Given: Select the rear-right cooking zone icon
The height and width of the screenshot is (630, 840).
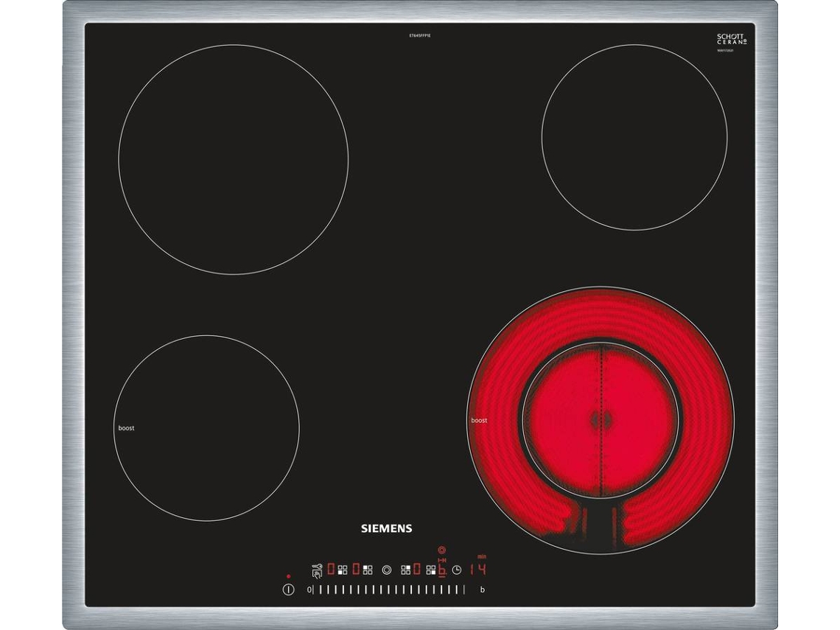Looking at the screenshot, I should 406,570.
